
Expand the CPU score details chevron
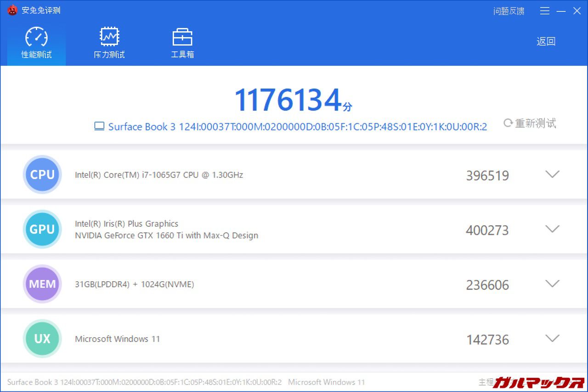point(552,174)
